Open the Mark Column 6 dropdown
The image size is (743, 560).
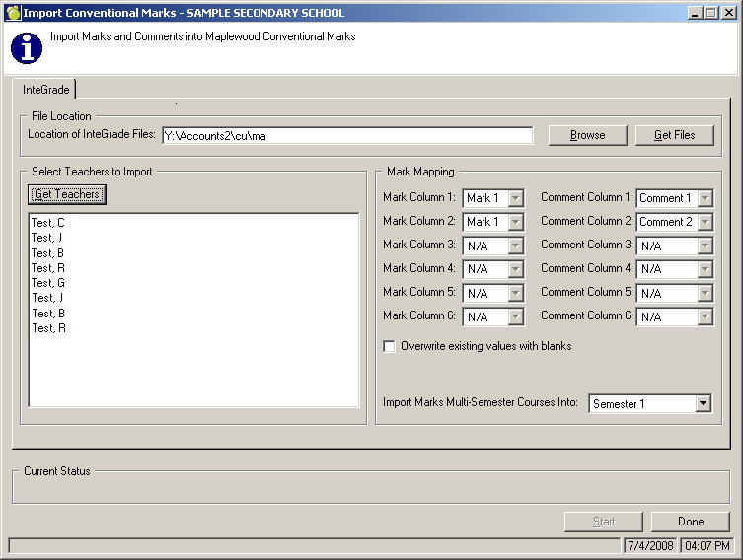[x=516, y=316]
